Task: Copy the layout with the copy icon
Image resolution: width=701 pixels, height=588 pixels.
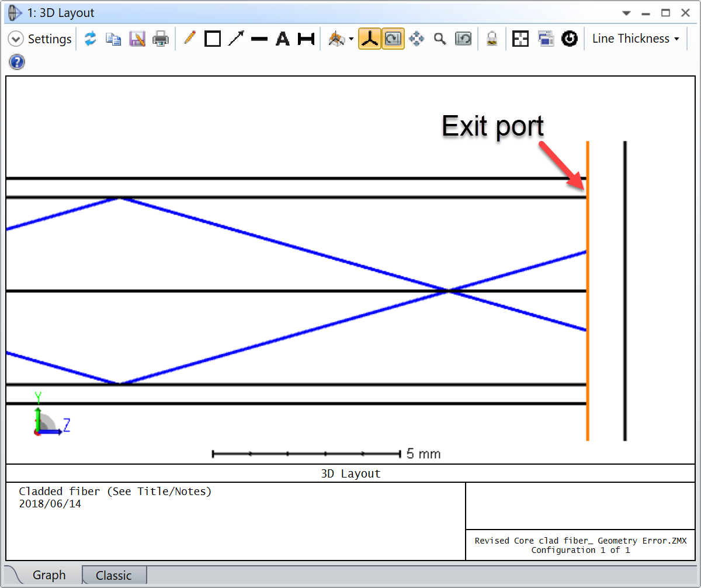Action: tap(113, 39)
